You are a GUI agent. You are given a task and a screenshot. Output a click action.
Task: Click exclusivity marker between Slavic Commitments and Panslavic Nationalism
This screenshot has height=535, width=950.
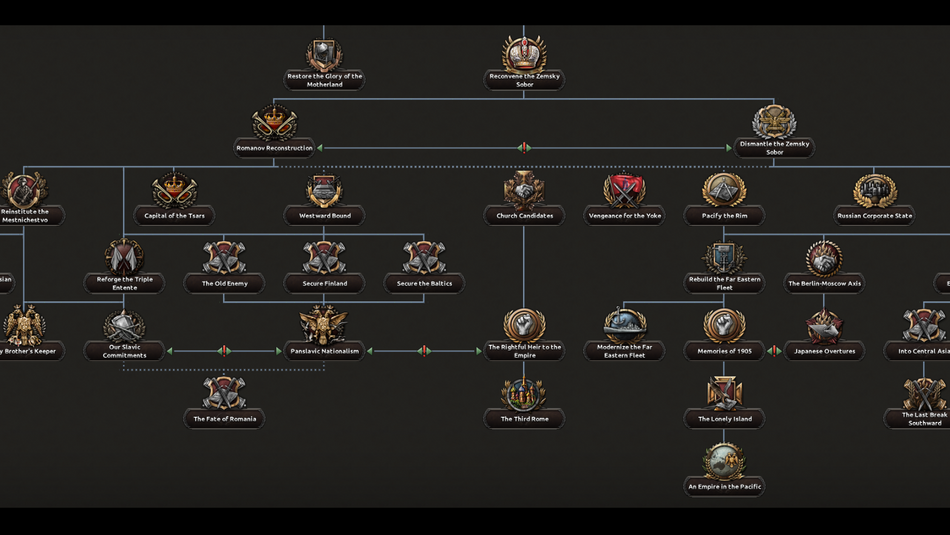point(224,350)
